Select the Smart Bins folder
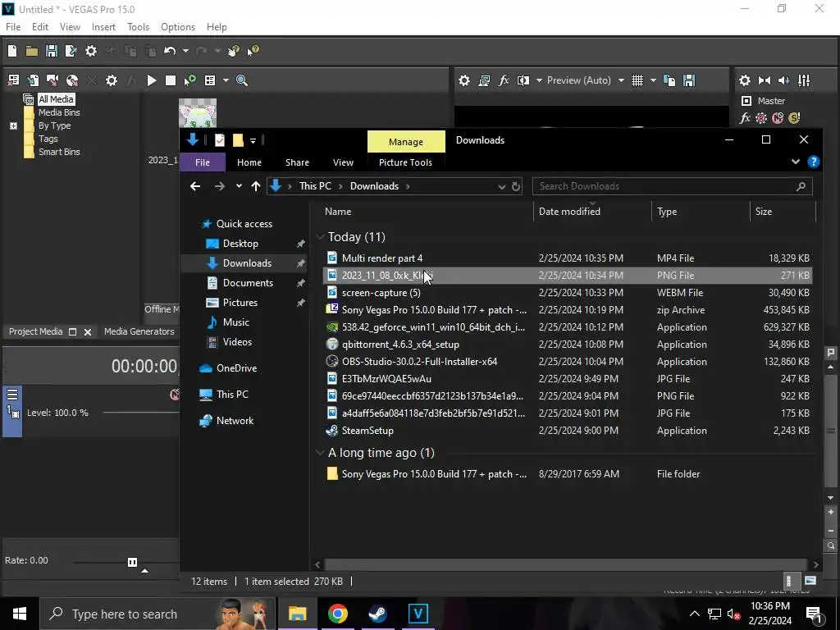 (x=59, y=152)
